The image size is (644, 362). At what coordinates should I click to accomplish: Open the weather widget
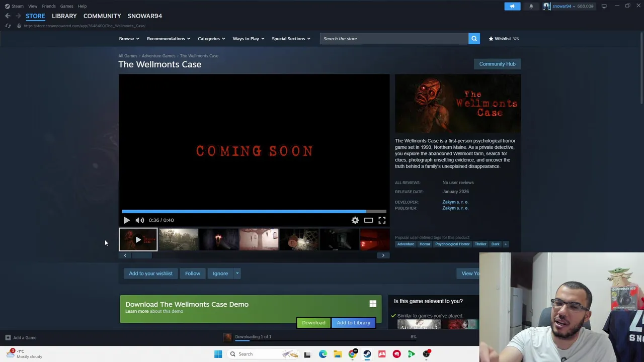click(x=25, y=353)
